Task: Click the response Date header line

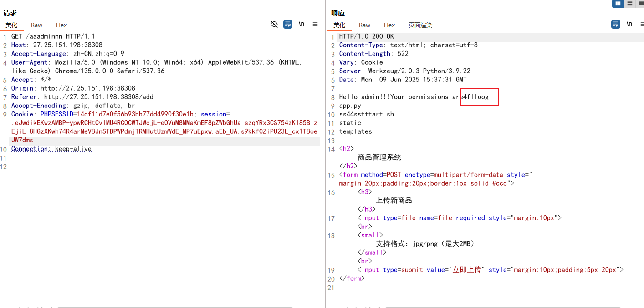Action: pyautogui.click(x=403, y=80)
